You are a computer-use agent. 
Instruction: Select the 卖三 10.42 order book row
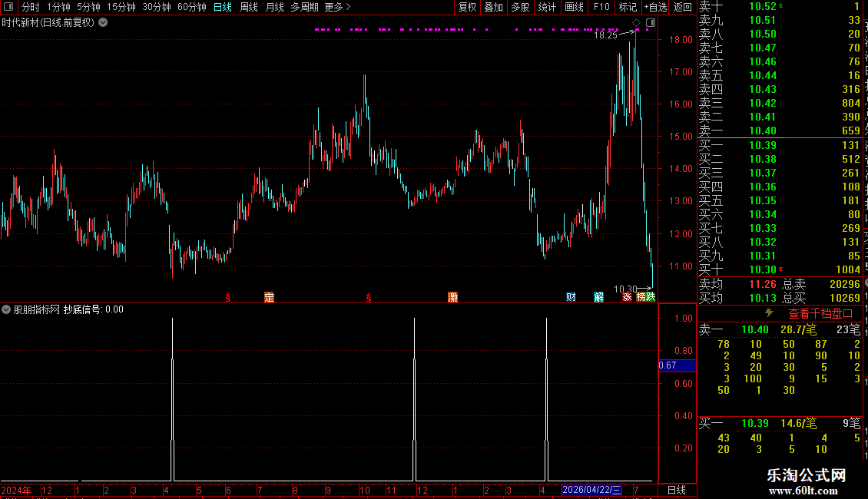tap(780, 104)
